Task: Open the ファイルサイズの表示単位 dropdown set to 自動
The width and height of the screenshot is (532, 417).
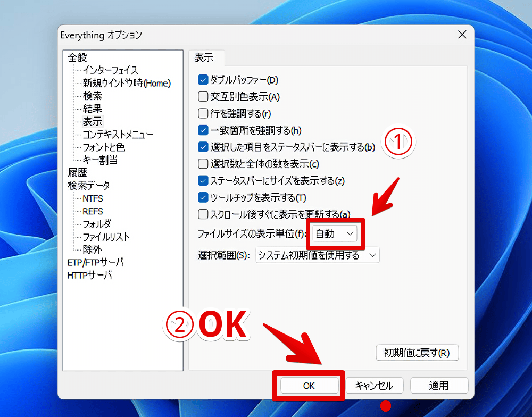Action: point(335,233)
